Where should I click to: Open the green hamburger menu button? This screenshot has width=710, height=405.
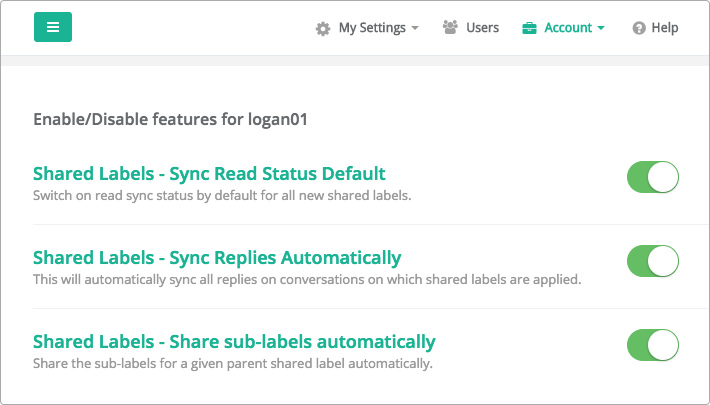[53, 27]
